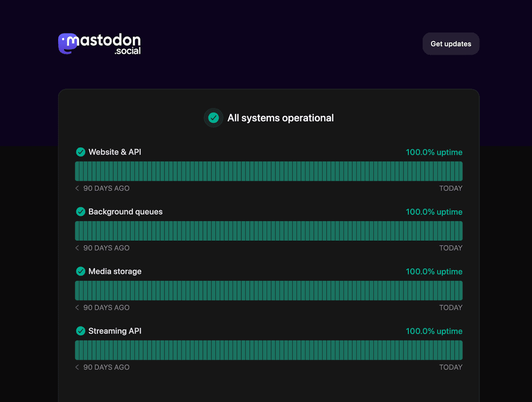Click the green check beside All systems operational

[213, 118]
